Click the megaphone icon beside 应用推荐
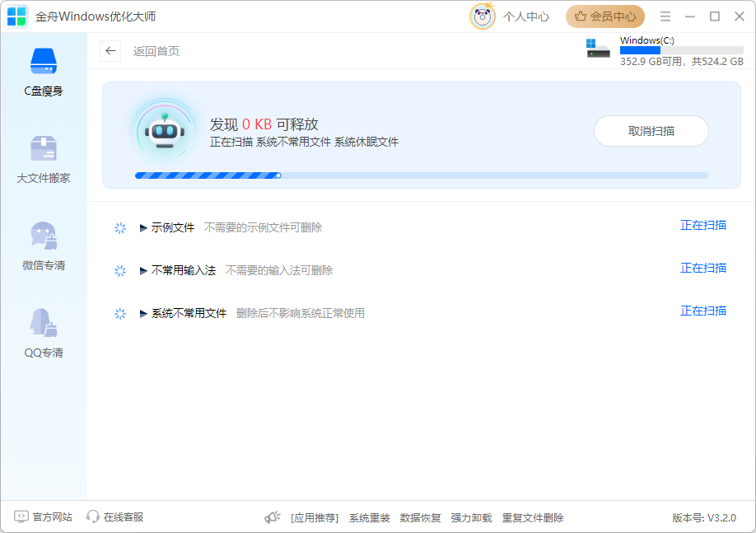756x533 pixels. coord(272,517)
